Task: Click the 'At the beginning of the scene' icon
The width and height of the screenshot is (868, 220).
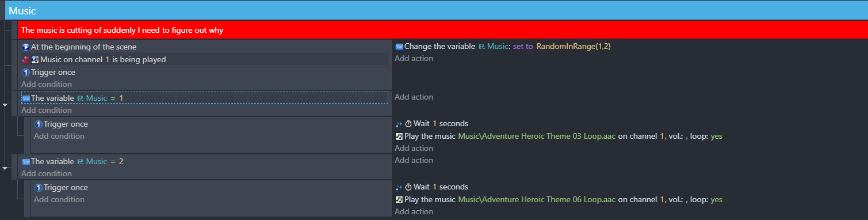Action: point(25,47)
